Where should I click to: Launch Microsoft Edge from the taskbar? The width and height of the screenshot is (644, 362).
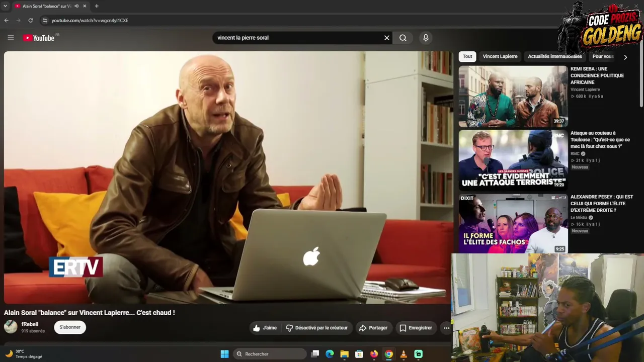click(x=330, y=354)
